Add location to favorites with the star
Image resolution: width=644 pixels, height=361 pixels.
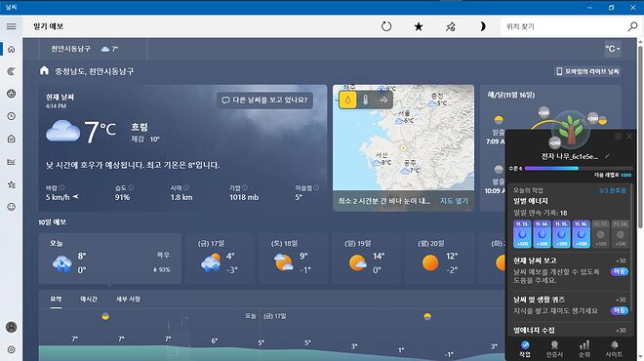[418, 26]
